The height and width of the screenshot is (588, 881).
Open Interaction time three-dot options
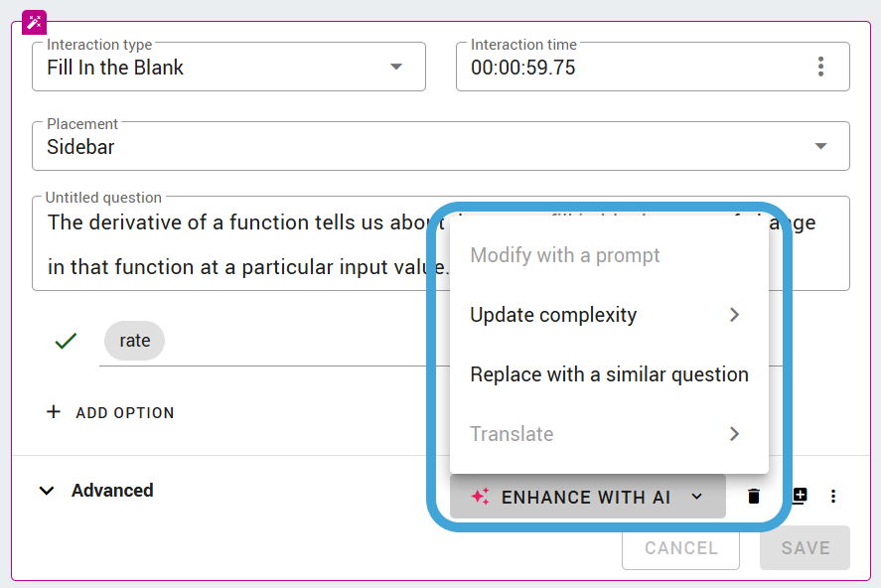click(820, 67)
